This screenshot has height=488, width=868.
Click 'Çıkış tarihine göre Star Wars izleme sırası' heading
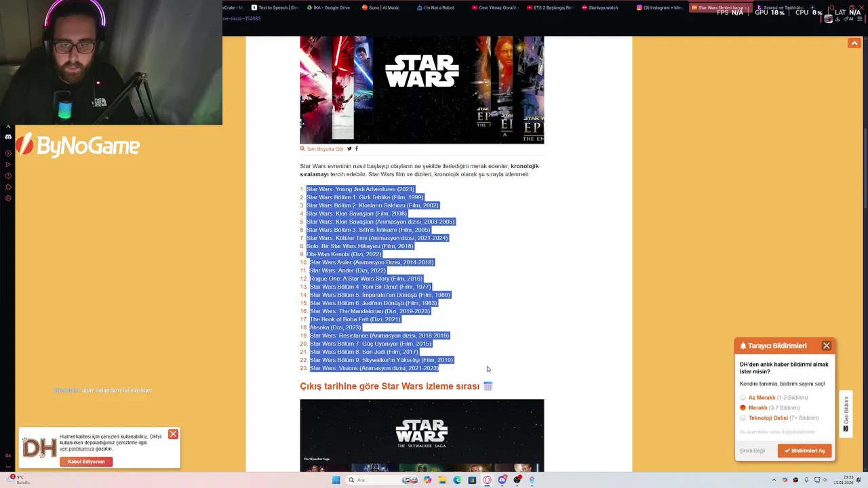(x=390, y=386)
